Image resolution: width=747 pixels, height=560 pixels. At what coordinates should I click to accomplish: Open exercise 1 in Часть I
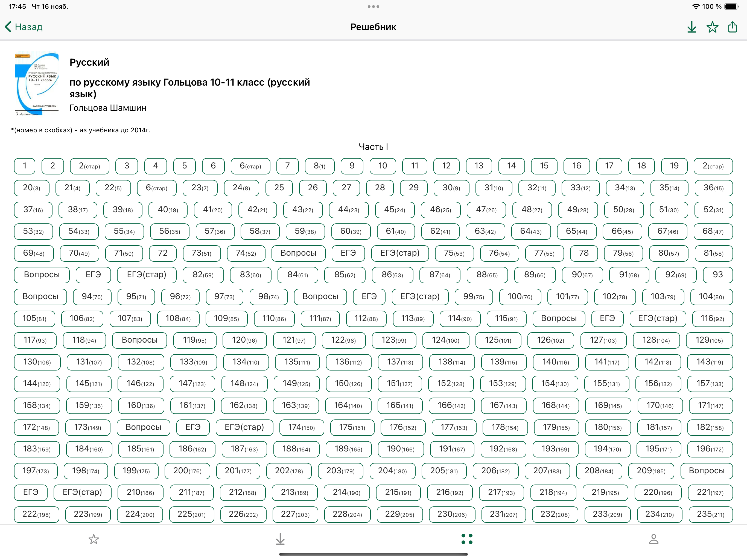pyautogui.click(x=24, y=166)
